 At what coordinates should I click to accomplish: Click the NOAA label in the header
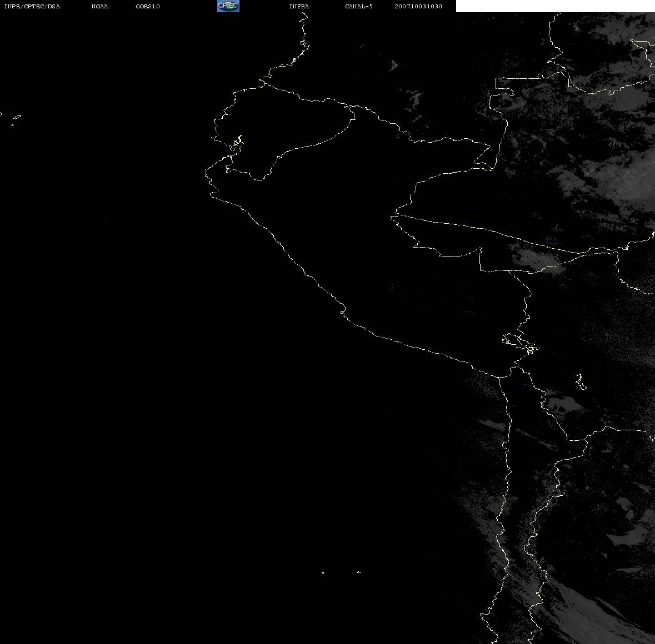(x=99, y=6)
